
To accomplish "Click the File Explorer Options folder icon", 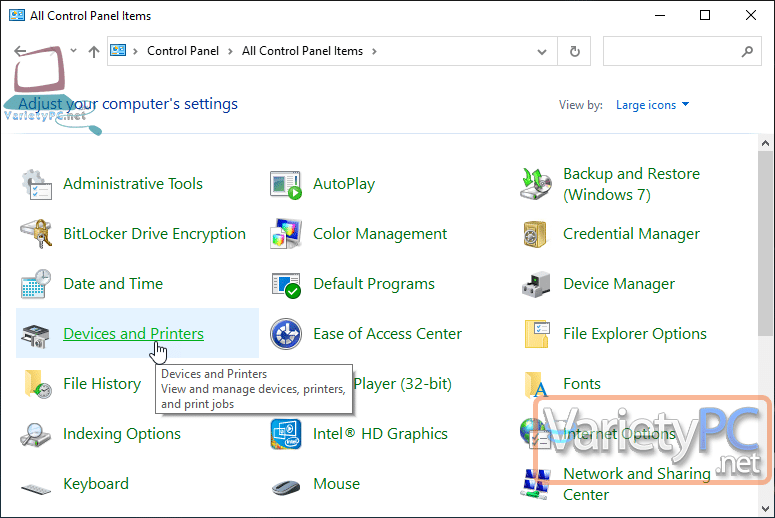I will tap(537, 334).
